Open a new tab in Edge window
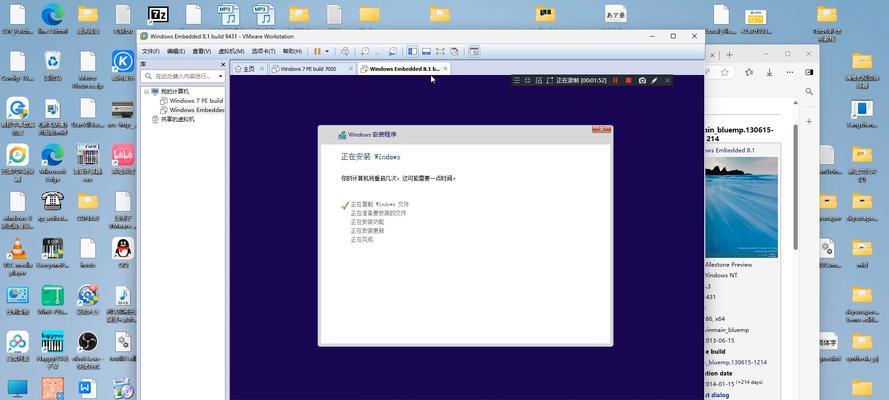The width and height of the screenshot is (889, 400). 729,54
